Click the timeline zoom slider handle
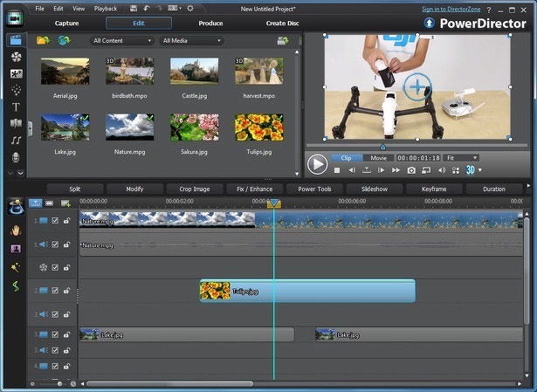Image resolution: width=537 pixels, height=392 pixels. (x=59, y=383)
